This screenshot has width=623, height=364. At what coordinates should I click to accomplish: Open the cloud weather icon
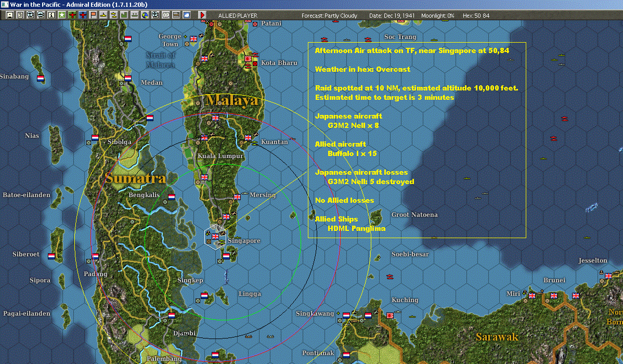point(186,15)
